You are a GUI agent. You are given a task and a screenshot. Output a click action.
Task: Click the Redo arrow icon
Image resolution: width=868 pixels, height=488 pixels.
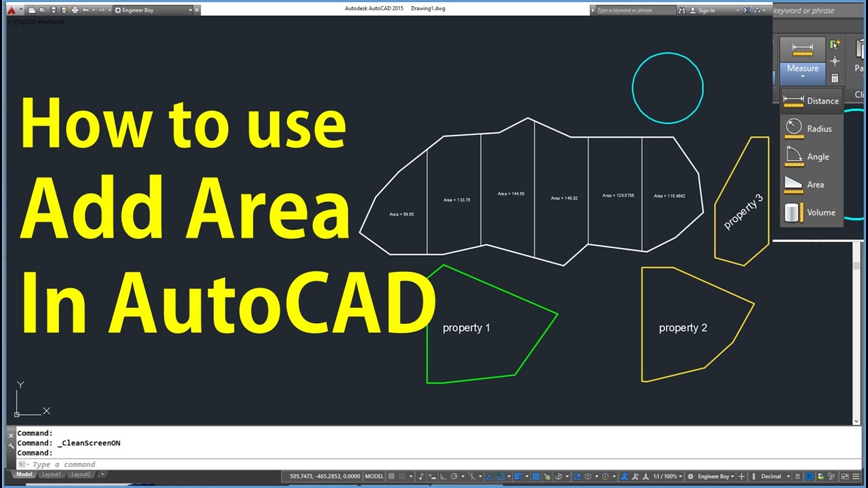point(102,10)
